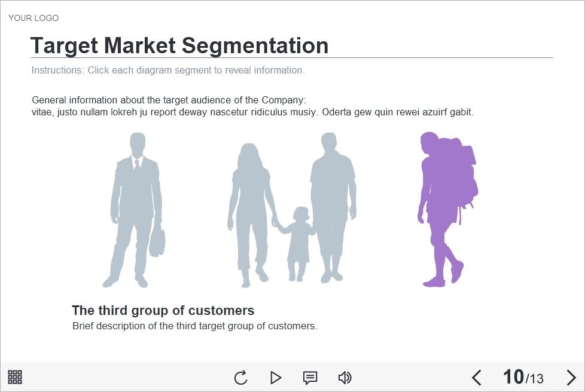Click the brief description of third group
The height and width of the screenshot is (392, 585).
coord(195,326)
